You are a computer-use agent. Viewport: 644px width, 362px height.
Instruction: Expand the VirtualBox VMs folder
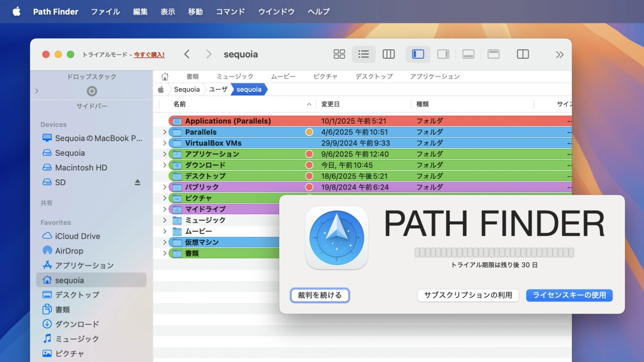[x=165, y=143]
